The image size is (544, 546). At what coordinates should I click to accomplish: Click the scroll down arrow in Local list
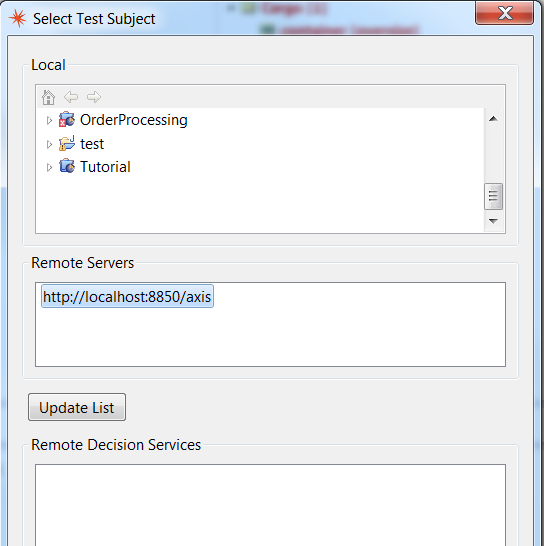point(493,221)
